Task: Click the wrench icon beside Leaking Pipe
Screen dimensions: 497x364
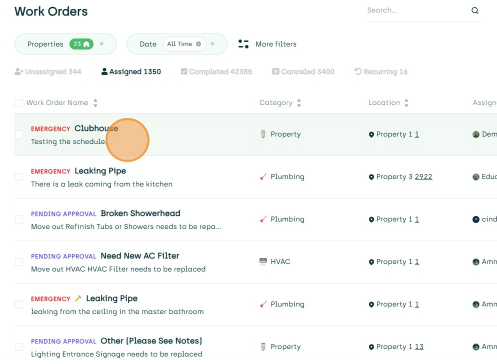Action: (x=78, y=298)
